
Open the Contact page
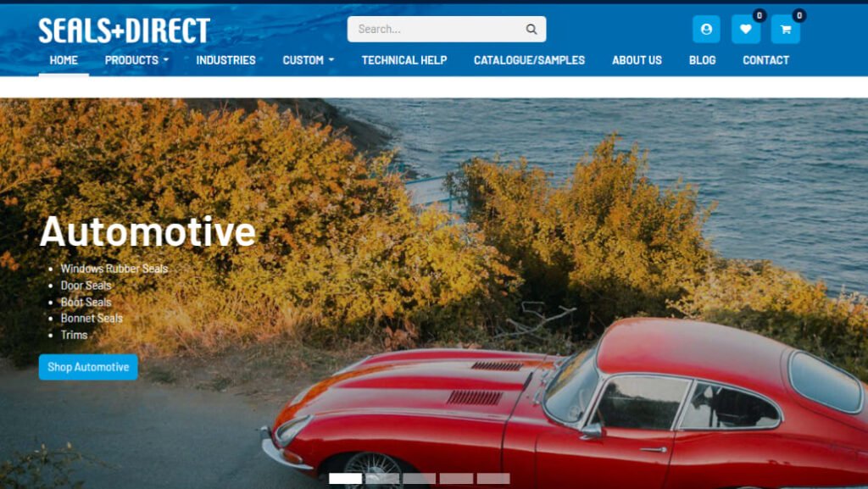tap(765, 60)
